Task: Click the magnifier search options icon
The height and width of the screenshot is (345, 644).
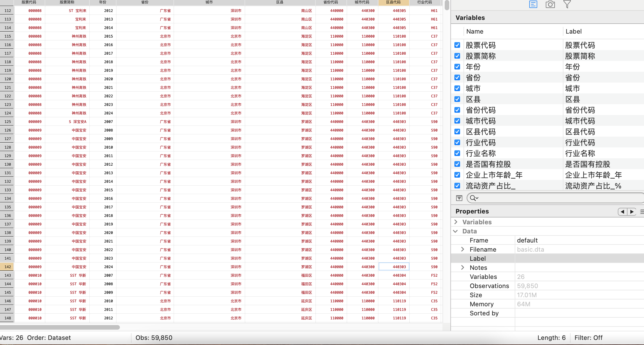Action: 474,198
